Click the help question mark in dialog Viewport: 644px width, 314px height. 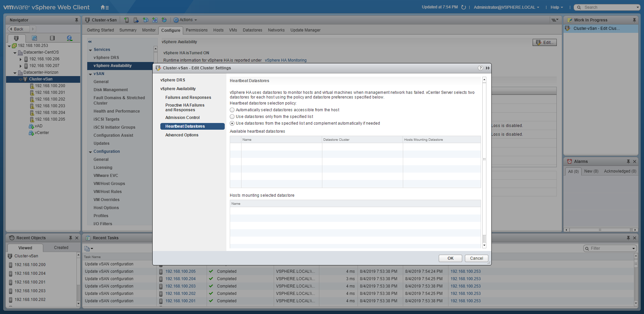click(x=480, y=68)
